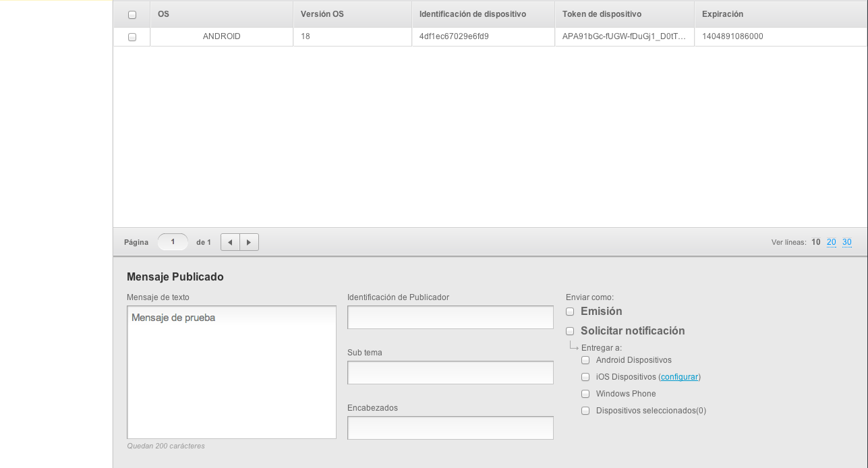Open the configurar link

(x=679, y=377)
